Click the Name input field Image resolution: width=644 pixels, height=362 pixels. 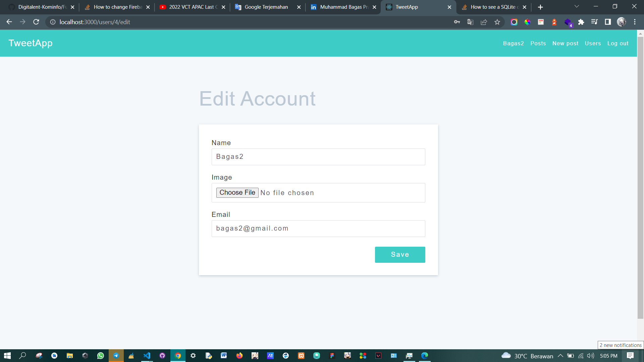point(318,157)
